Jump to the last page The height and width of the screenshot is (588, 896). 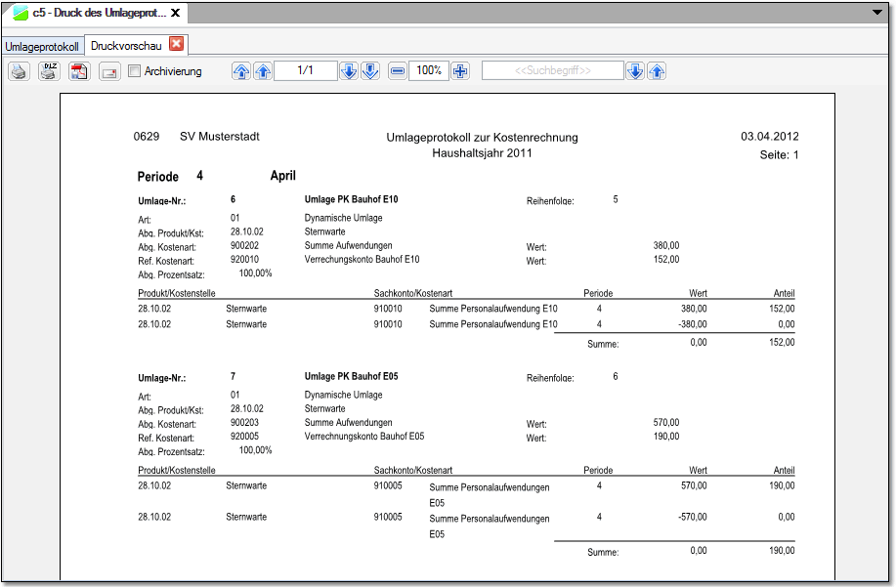(x=370, y=71)
